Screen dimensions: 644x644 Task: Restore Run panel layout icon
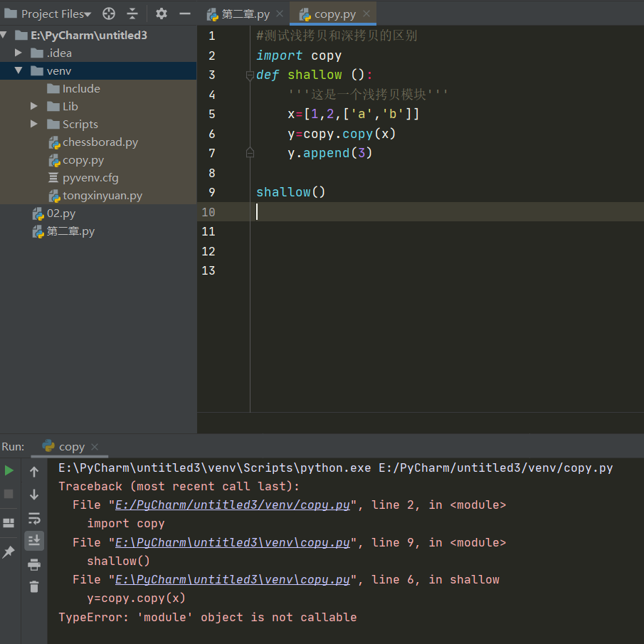9,522
